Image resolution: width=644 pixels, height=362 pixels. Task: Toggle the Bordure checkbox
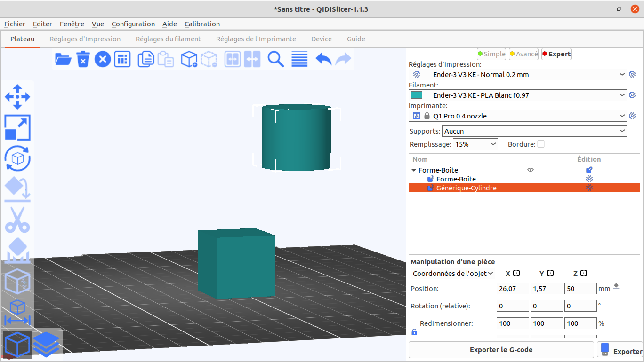tap(541, 144)
